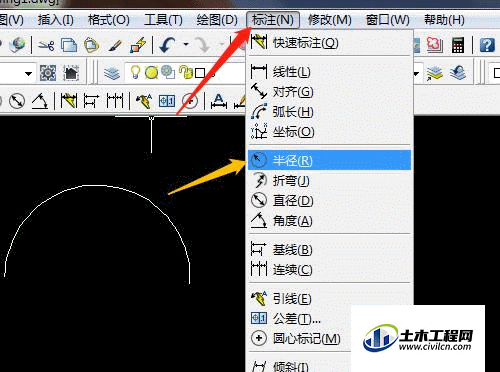Click the white arc in drawing
500x372 pixels.
(x=98, y=186)
